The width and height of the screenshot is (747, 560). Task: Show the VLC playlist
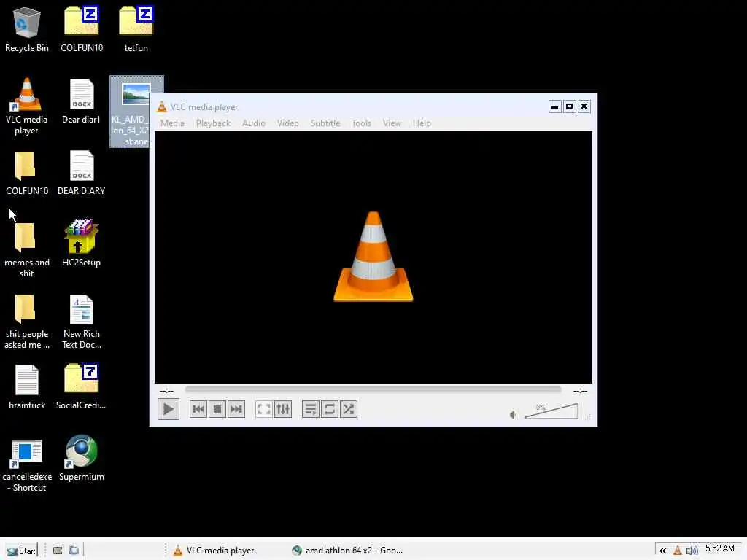310,409
